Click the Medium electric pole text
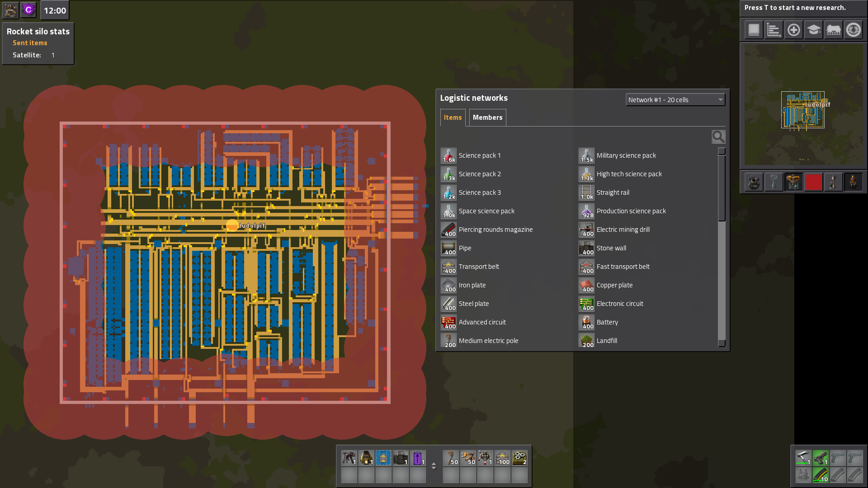 488,341
